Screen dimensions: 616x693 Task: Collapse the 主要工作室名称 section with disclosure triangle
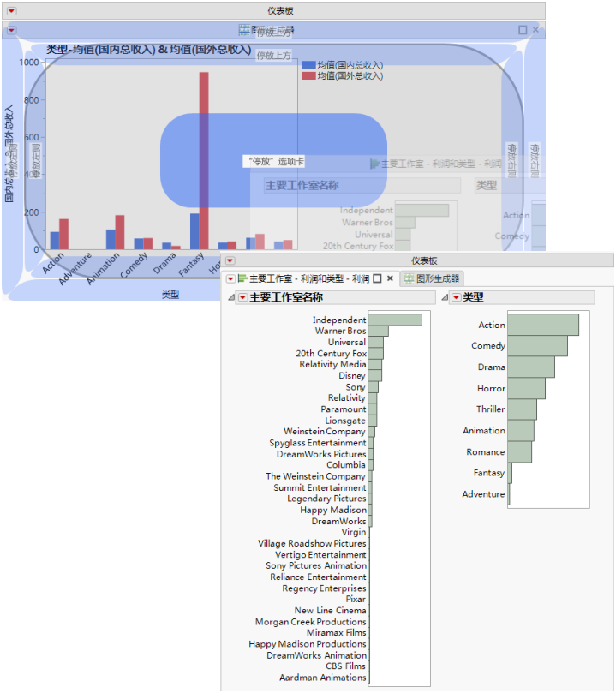(231, 297)
